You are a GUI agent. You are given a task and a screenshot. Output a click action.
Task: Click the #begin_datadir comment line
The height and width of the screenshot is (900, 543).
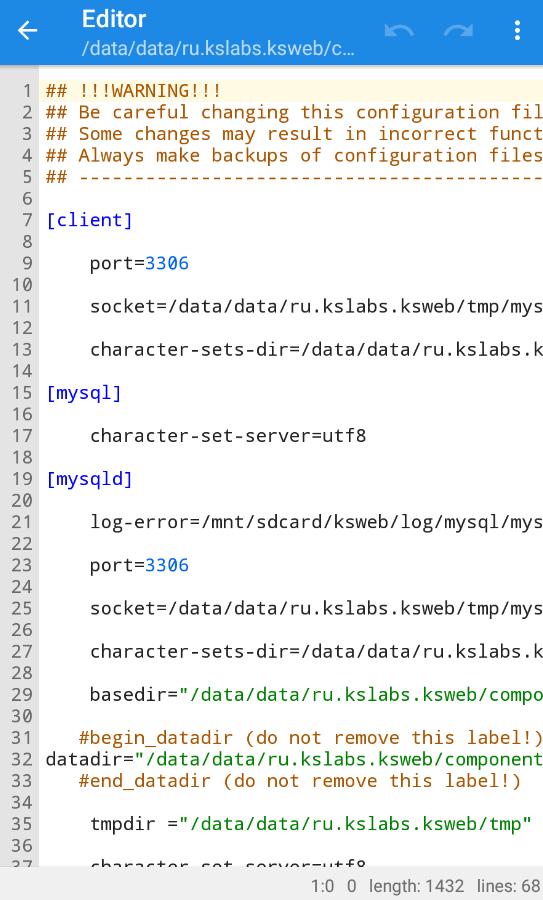[311, 738]
